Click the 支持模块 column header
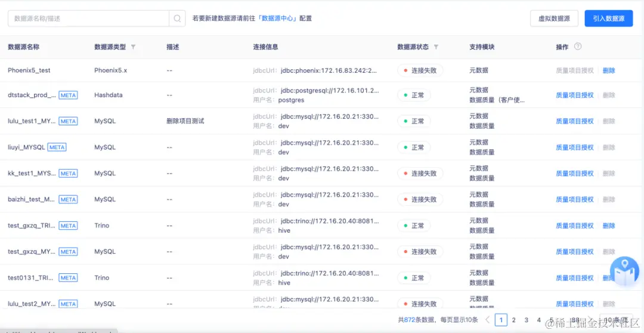 482,47
